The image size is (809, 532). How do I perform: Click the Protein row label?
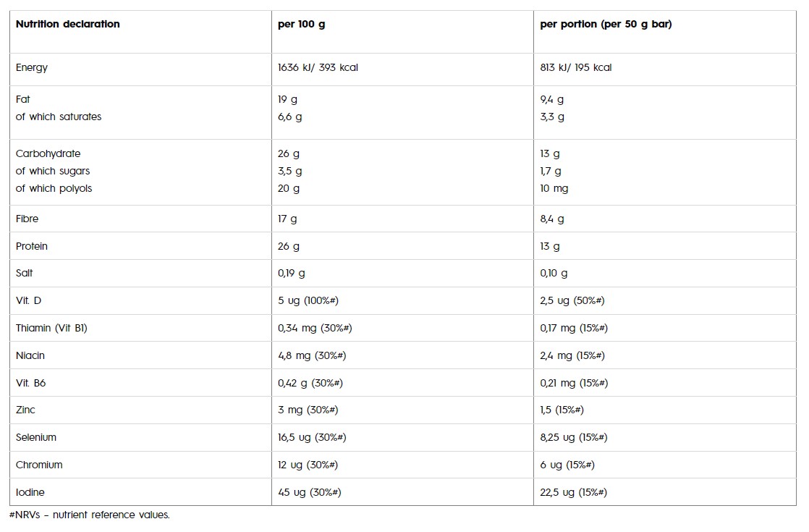[x=32, y=246]
